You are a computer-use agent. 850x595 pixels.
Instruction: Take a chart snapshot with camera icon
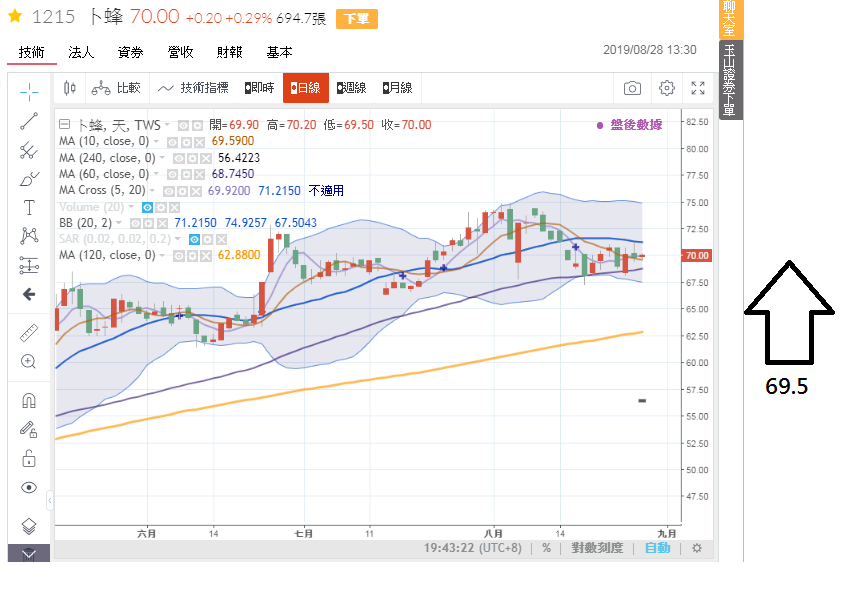point(632,88)
